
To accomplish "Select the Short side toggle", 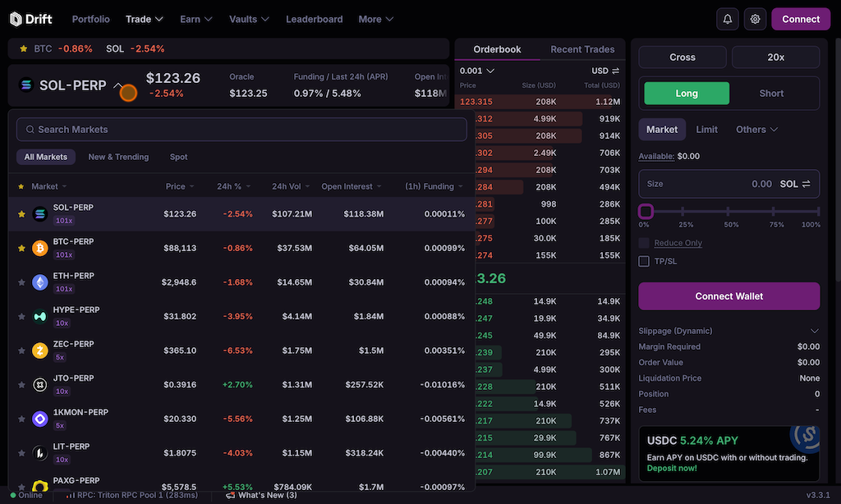I will point(771,94).
